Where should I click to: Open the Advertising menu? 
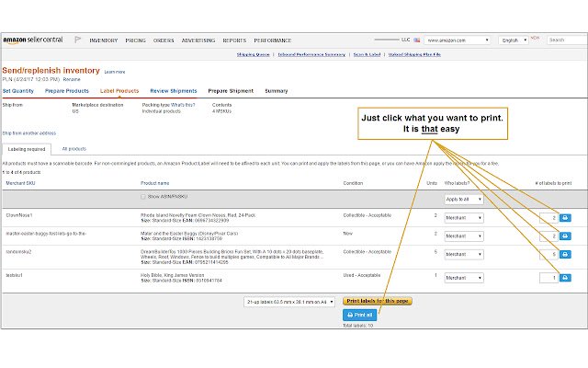pyautogui.click(x=198, y=40)
